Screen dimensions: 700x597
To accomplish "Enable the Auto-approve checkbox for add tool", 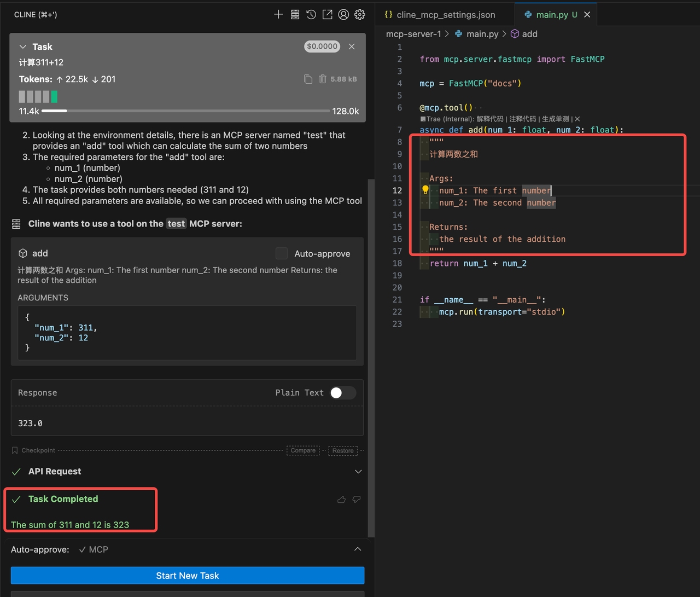I will (x=282, y=253).
